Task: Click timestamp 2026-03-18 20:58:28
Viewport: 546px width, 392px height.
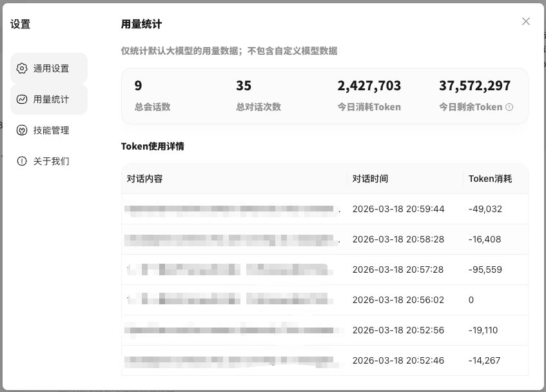Action: tap(398, 239)
